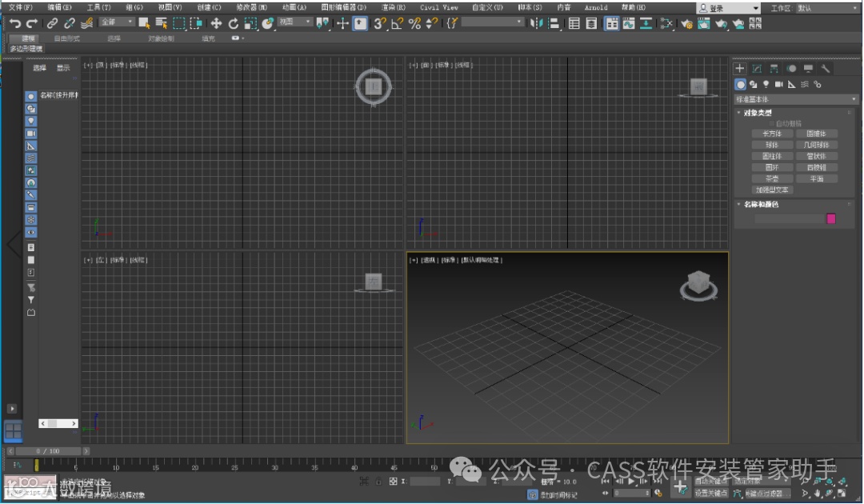Toggle the 3D snaps button
The width and height of the screenshot is (864, 504).
(379, 24)
